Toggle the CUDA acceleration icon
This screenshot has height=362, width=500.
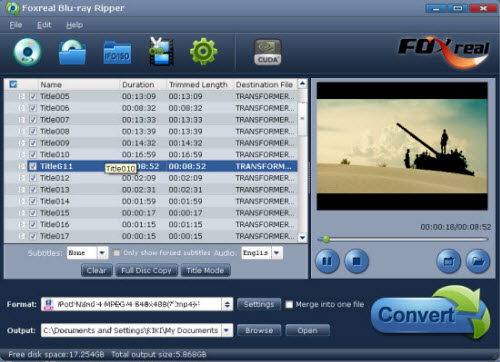(268, 52)
